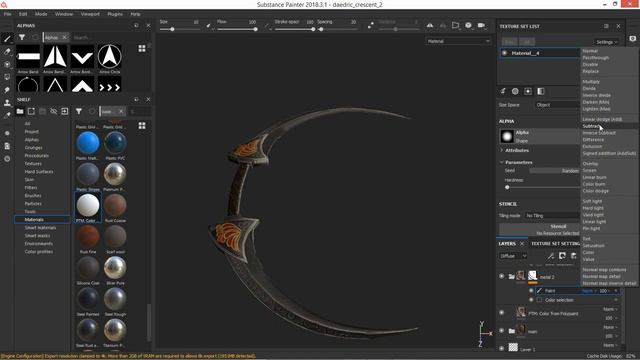Toggle visibility of Color selection effect
Viewport: 640px width, 360px height.
coord(531,300)
